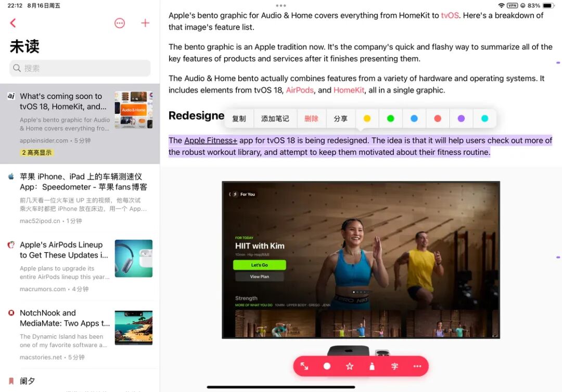Viewport: 562px width, 392px height.
Task: Mark article read with the white circle icon
Action: point(327,366)
